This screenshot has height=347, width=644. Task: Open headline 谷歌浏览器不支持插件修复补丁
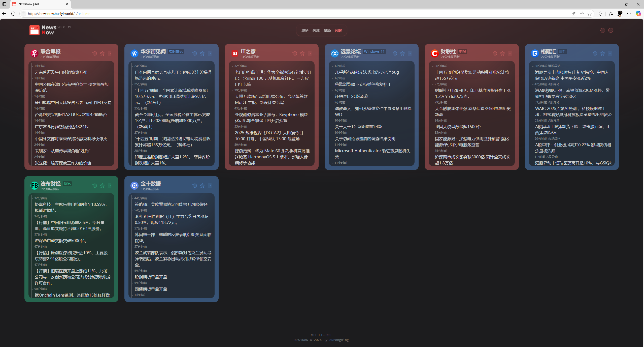pos(363,84)
